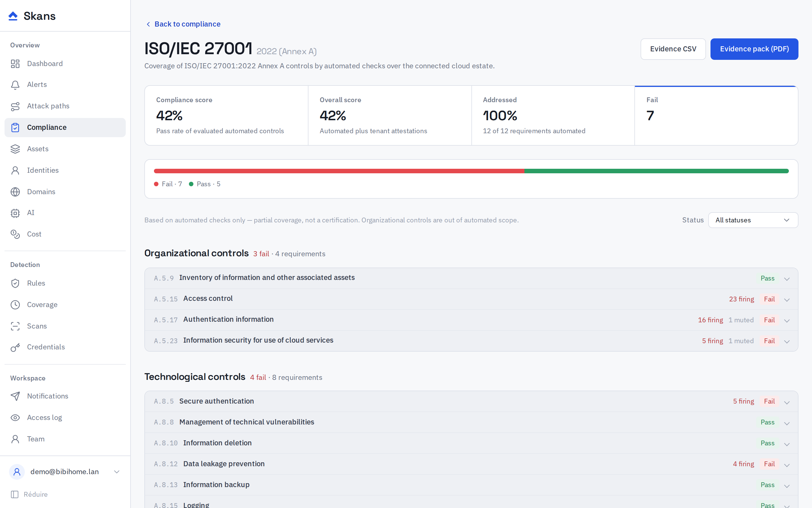Open Access log menu item
Screen dimensions: 812x508
click(x=65, y=418)
